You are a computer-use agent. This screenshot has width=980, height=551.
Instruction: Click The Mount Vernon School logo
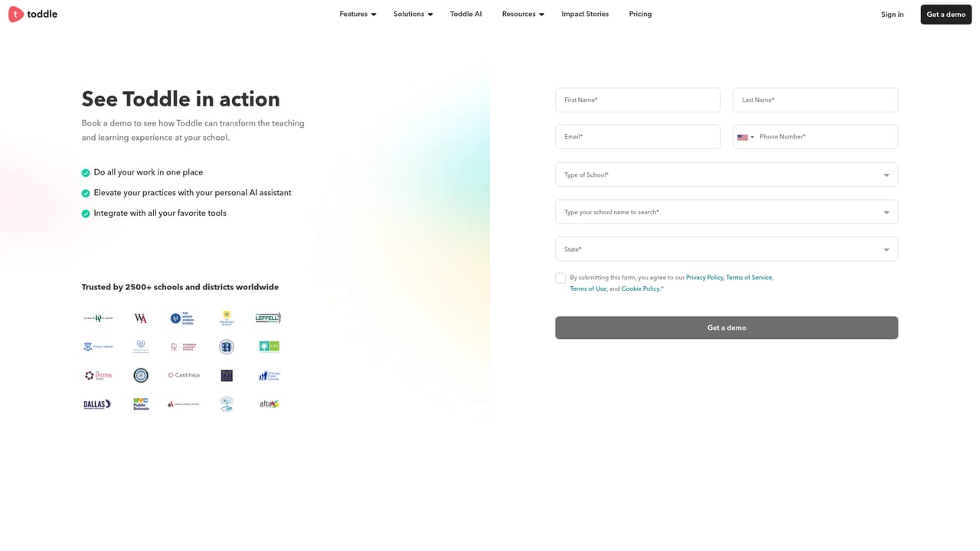point(183,318)
